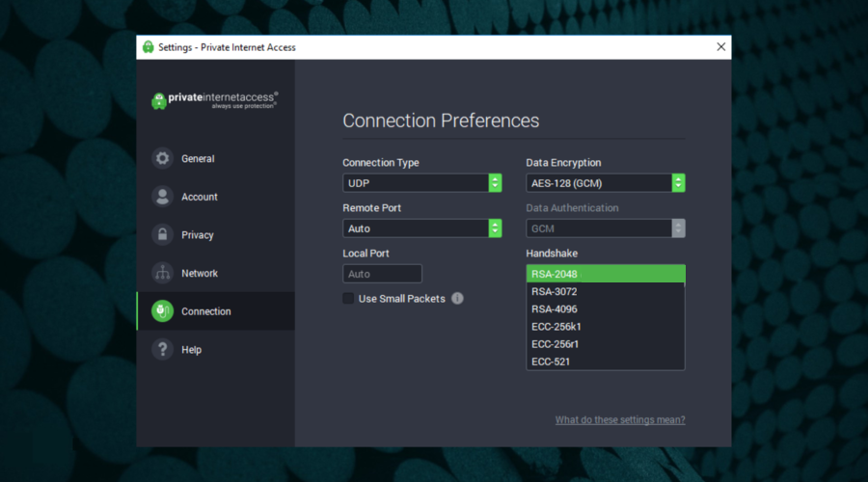Enable the Use Small Packets checkbox
This screenshot has width=868, height=482.
pos(348,298)
